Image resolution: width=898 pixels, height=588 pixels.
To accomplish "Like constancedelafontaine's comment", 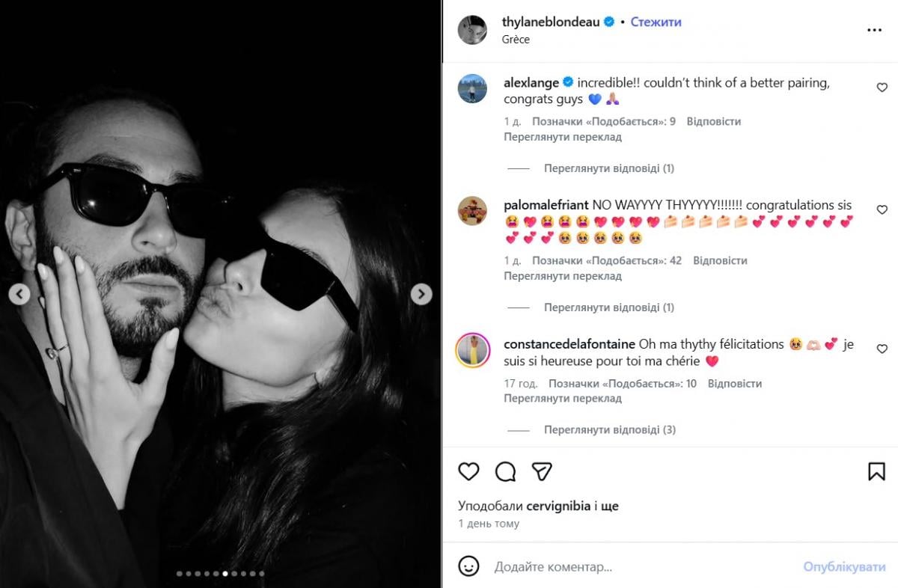I will [x=882, y=349].
